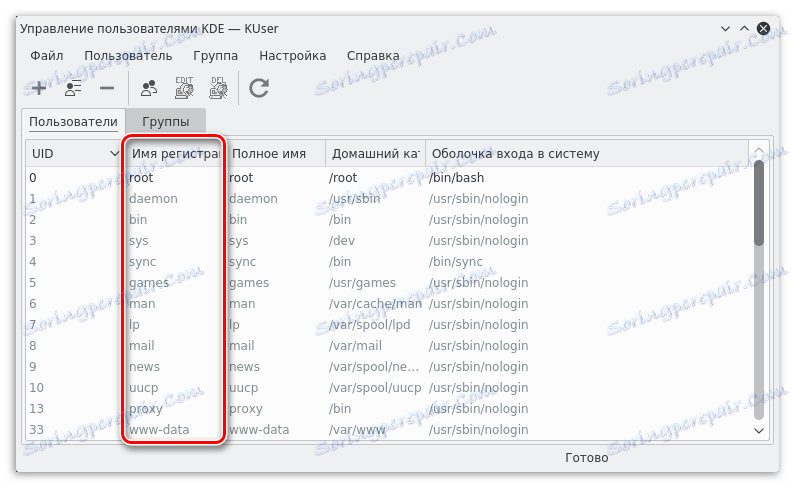The width and height of the screenshot is (795, 488).
Task: Select the news login name cell
Action: pos(174,366)
